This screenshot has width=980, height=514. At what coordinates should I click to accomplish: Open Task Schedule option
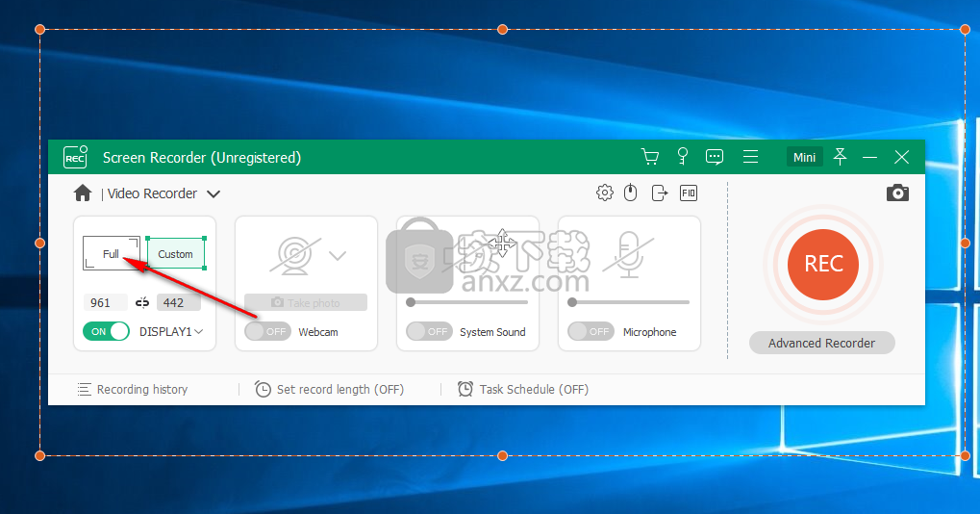523,390
